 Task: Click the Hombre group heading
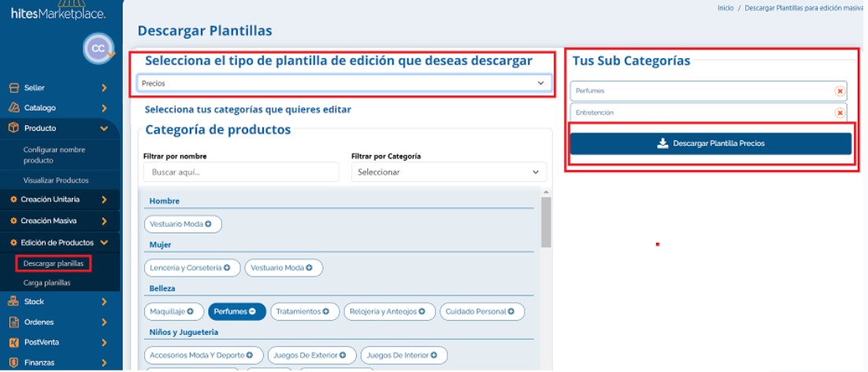point(165,201)
